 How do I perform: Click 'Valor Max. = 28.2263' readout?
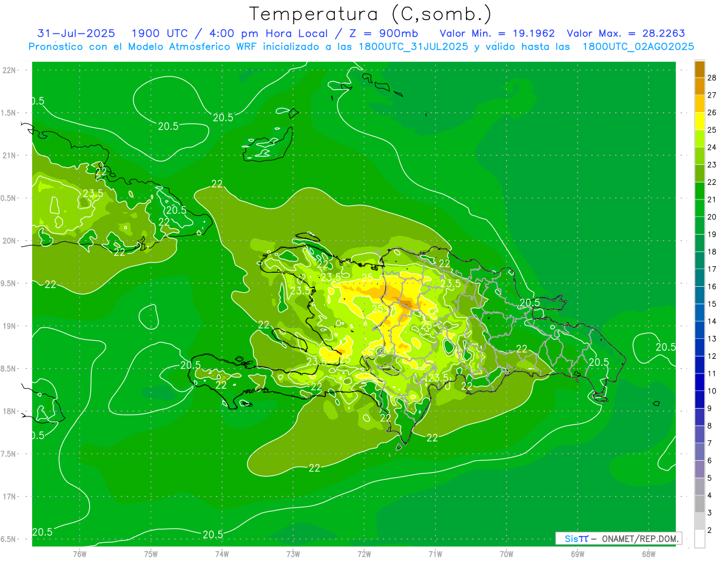(x=625, y=33)
